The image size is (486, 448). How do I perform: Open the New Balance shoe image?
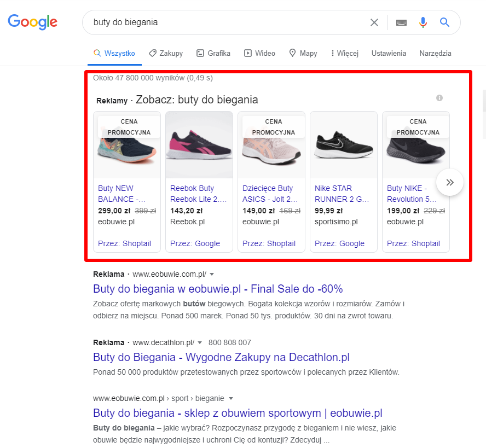tap(127, 145)
